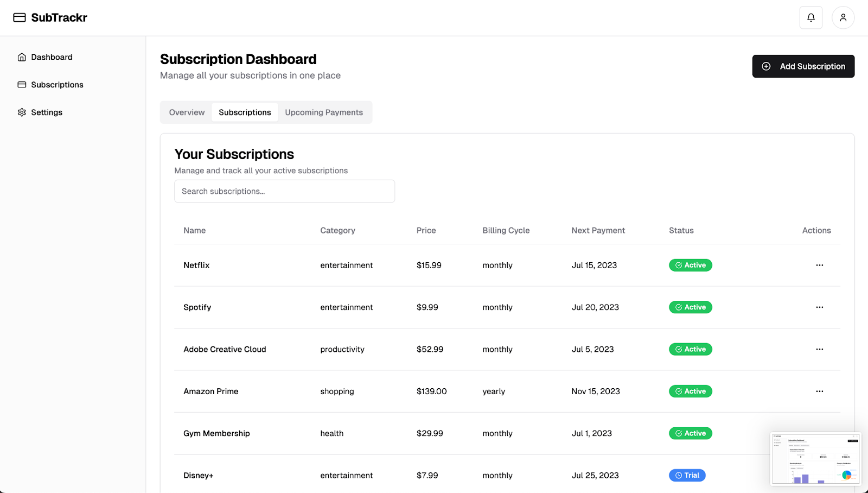Click the $29.99 price cell
The height and width of the screenshot is (493, 868).
point(430,433)
